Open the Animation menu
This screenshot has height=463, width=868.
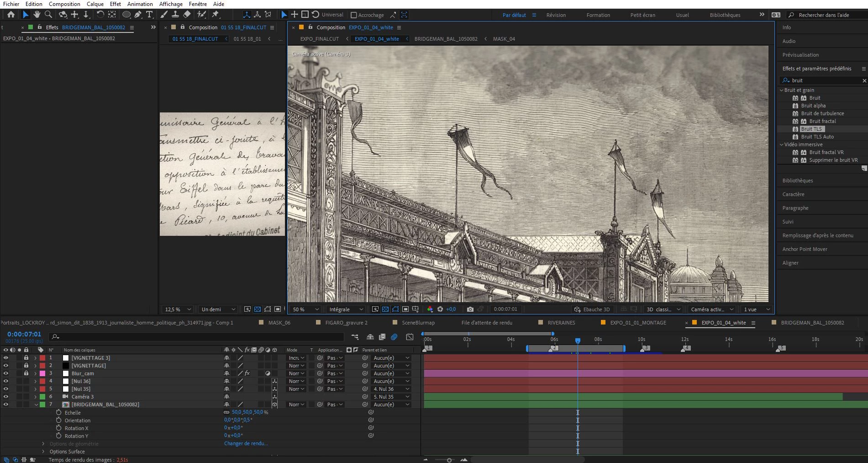140,4
